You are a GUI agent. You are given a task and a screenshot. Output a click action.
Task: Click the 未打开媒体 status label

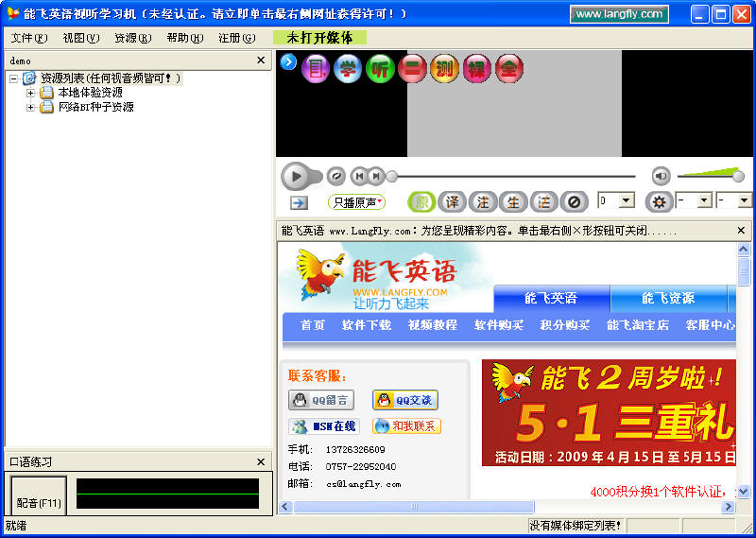[319, 38]
